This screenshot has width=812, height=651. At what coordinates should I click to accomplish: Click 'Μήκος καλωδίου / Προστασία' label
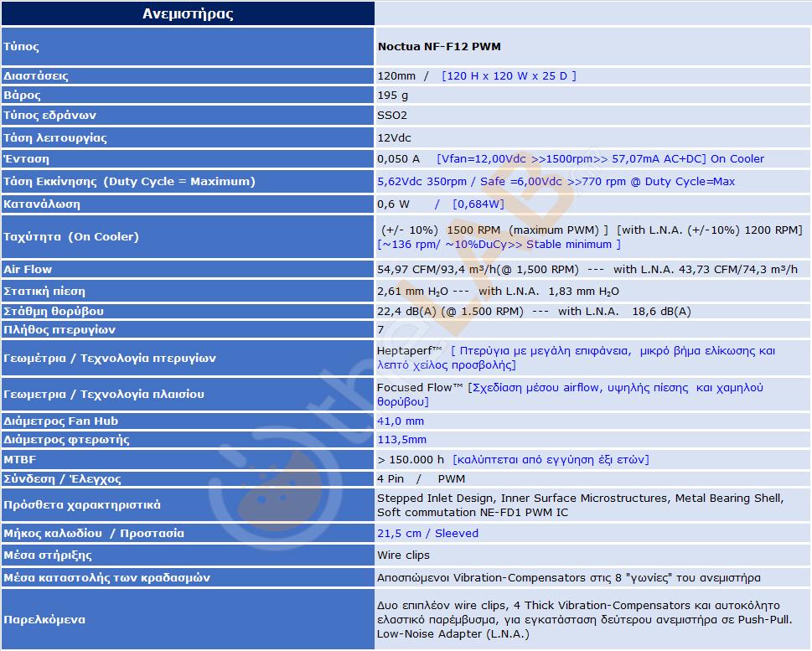[x=94, y=534]
